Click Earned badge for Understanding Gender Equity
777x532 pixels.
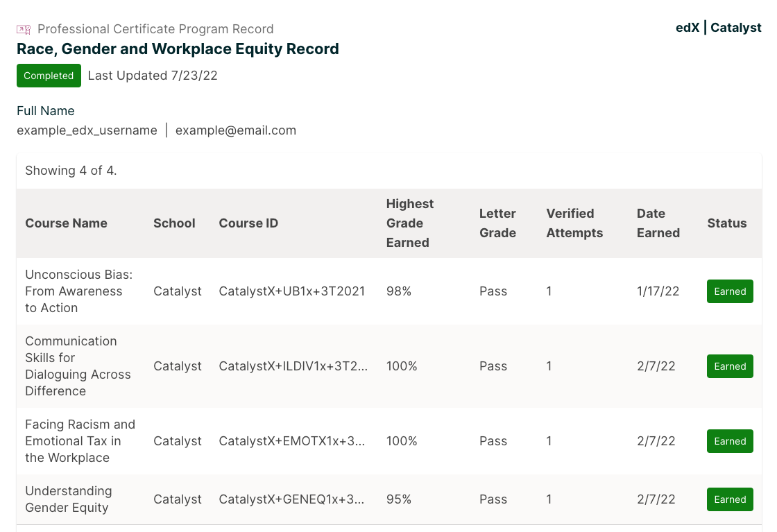pos(730,499)
